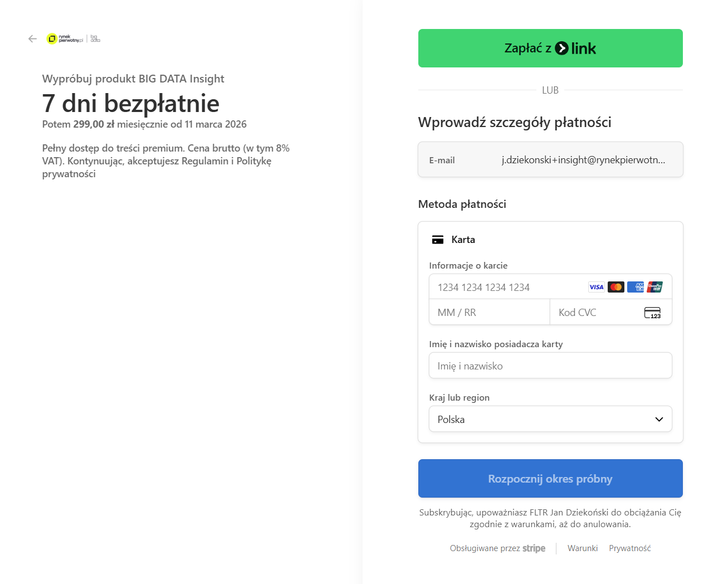The width and height of the screenshot is (728, 584).
Task: Click the American Express icon
Action: 635,287
